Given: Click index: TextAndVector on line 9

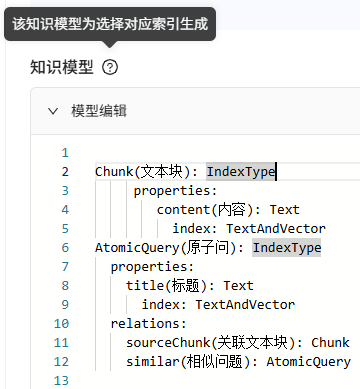Looking at the screenshot, I should (x=218, y=305).
